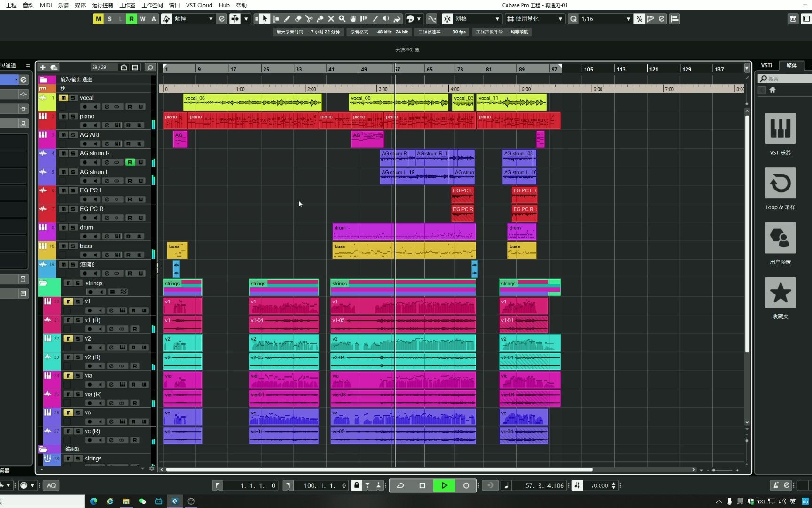Click the Add Track plus icon
This screenshot has width=812, height=508.
(x=43, y=67)
